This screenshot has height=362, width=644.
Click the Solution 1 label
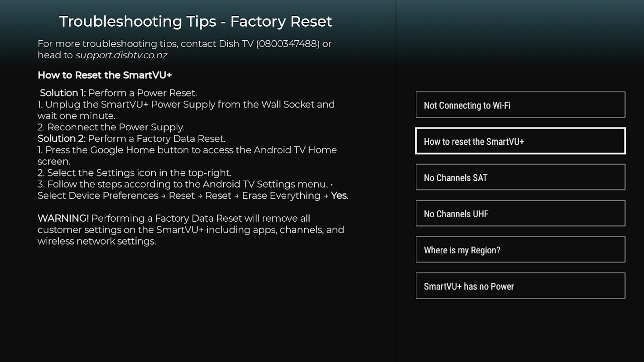point(62,93)
